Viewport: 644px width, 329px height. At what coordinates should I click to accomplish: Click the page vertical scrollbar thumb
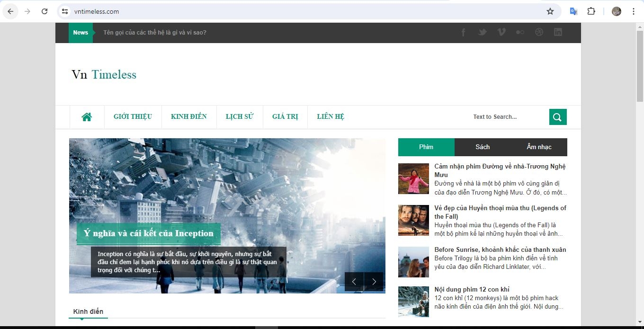pyautogui.click(x=640, y=66)
